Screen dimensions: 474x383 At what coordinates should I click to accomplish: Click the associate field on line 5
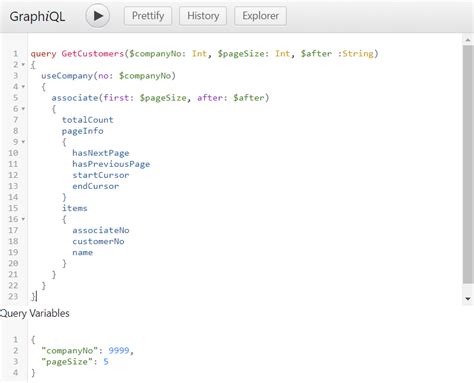pyautogui.click(x=75, y=98)
